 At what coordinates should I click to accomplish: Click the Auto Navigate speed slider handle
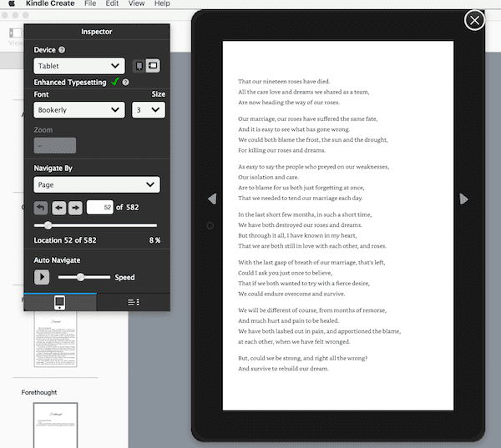(x=80, y=277)
